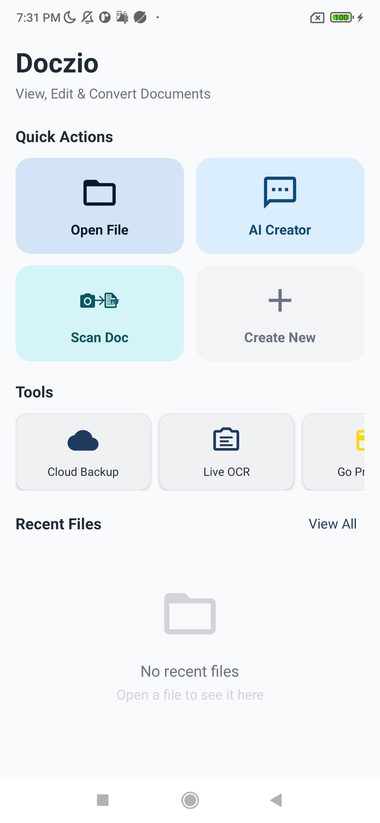The width and height of the screenshot is (380, 823).
Task: Click the "Tools" heading
Action: tap(34, 393)
